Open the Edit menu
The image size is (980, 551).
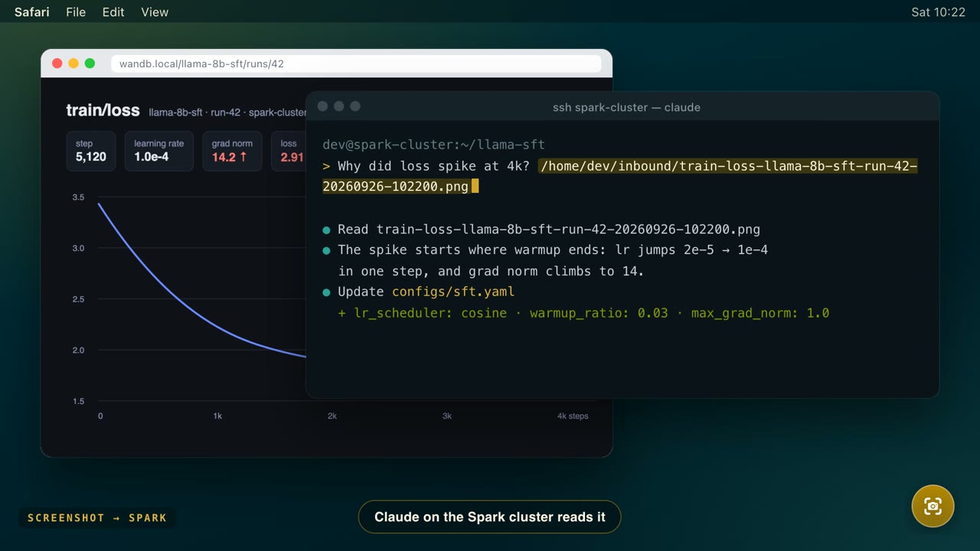pyautogui.click(x=113, y=12)
